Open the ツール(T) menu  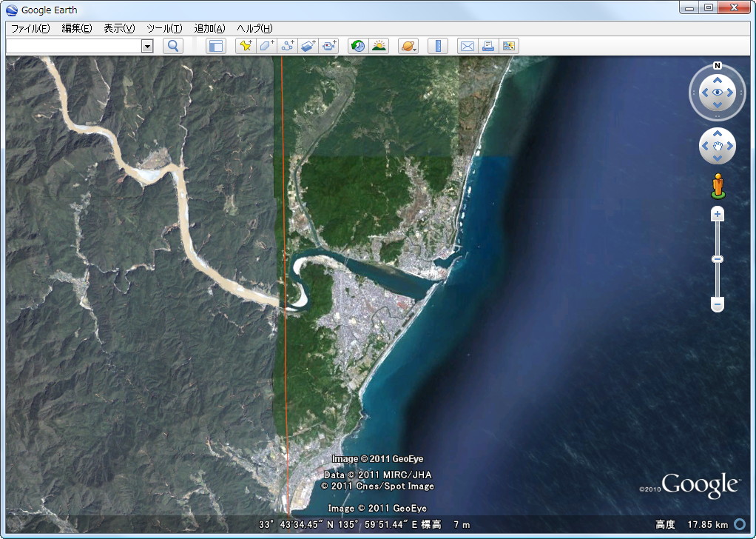click(x=164, y=28)
